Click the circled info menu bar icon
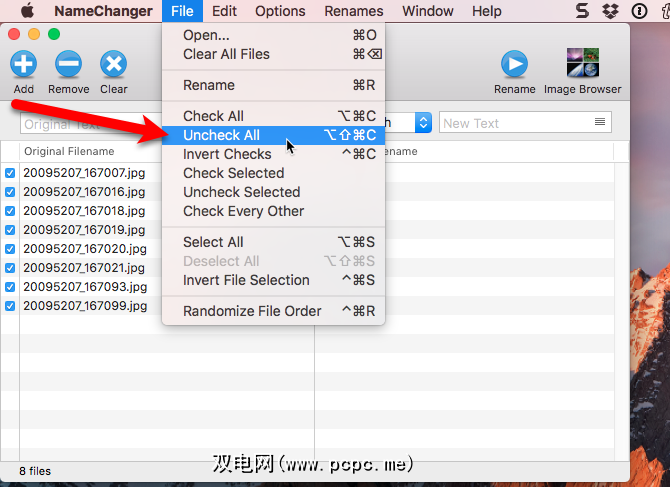Screen dimensions: 670x487 [x=639, y=11]
